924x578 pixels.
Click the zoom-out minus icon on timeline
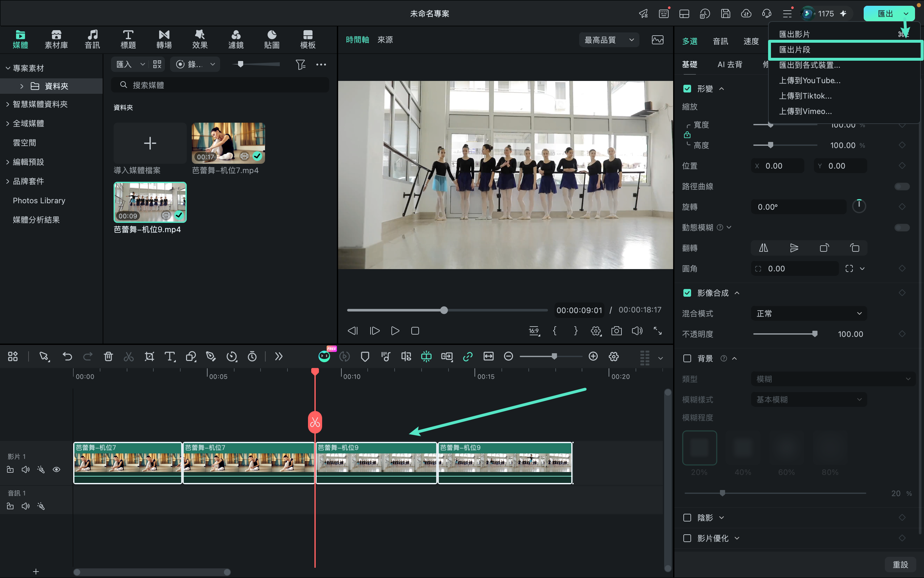[x=508, y=356]
